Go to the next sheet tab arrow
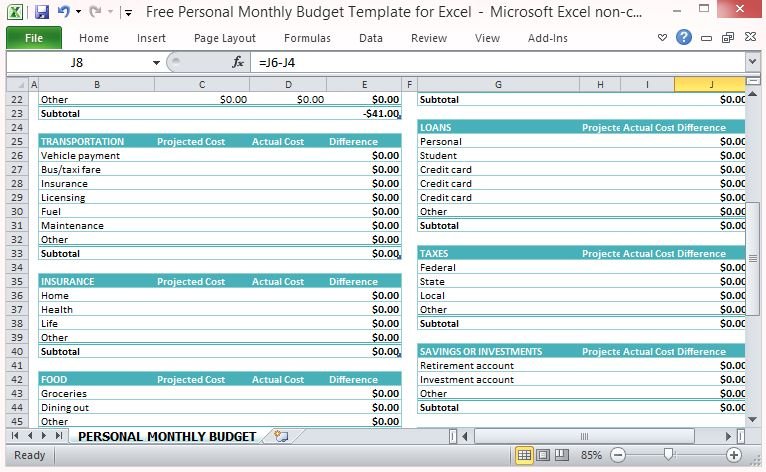766x472 pixels. (44, 436)
